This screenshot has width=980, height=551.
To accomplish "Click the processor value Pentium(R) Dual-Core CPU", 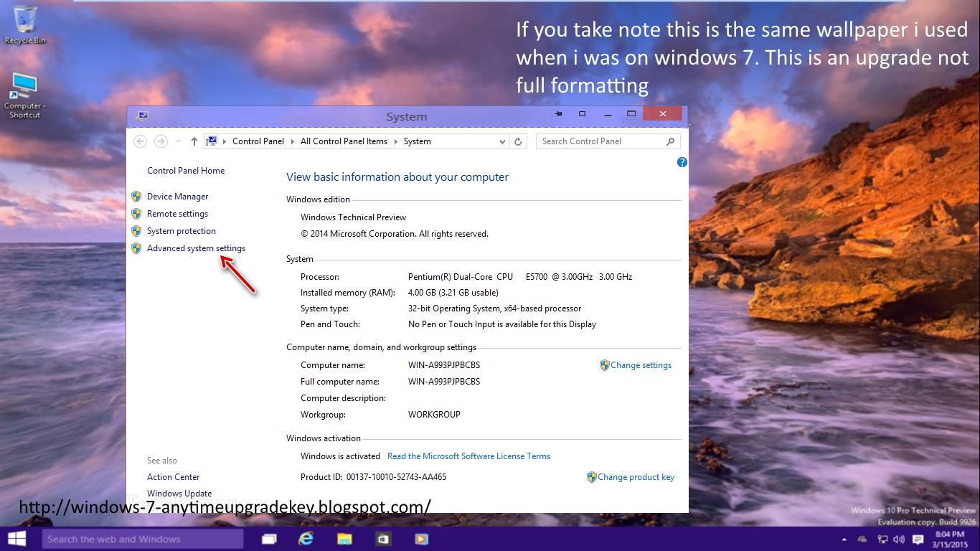I will click(461, 277).
